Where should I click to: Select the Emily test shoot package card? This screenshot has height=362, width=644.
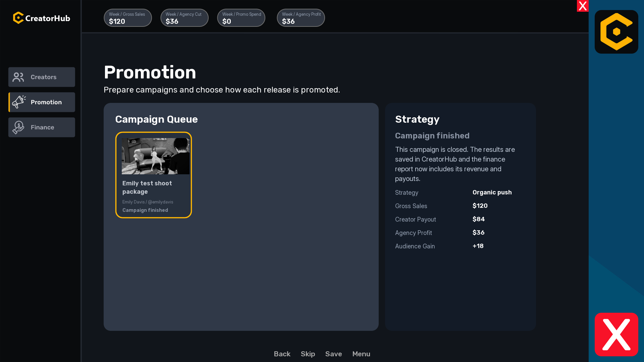pos(154,175)
